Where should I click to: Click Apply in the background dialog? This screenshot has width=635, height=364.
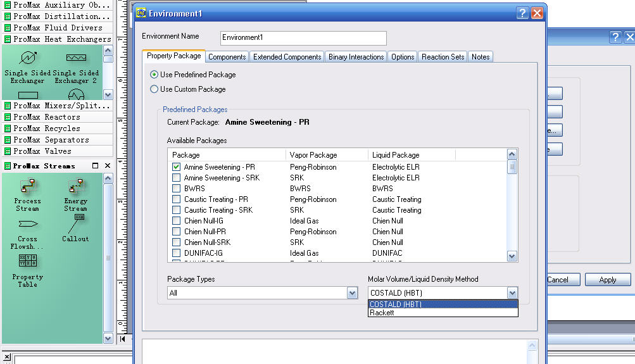click(608, 280)
